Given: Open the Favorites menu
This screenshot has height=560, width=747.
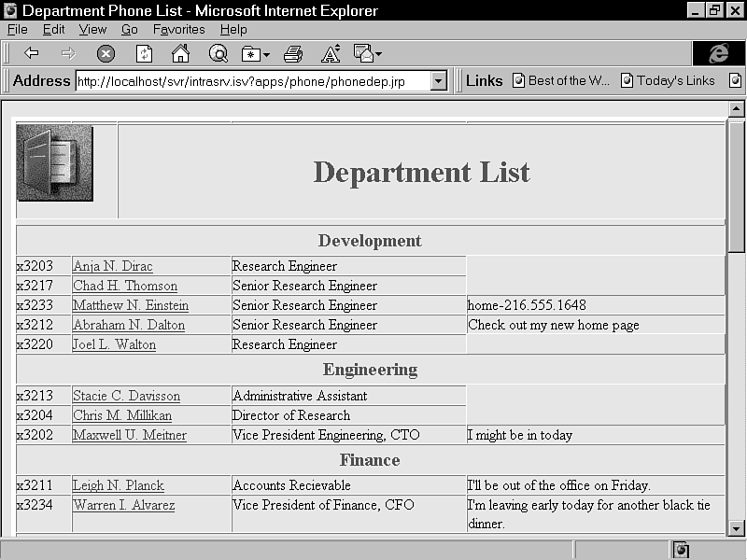Looking at the screenshot, I should coord(178,30).
